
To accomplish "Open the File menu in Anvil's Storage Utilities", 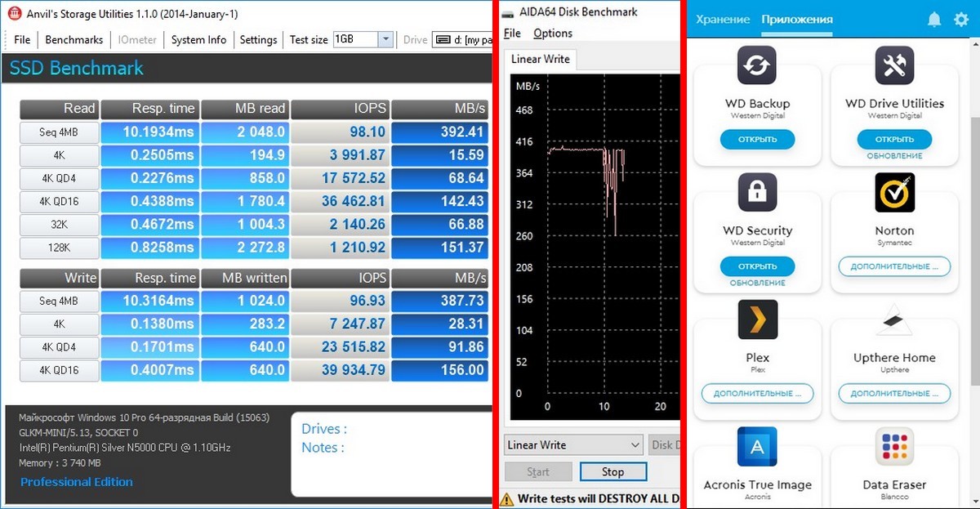I will click(22, 39).
